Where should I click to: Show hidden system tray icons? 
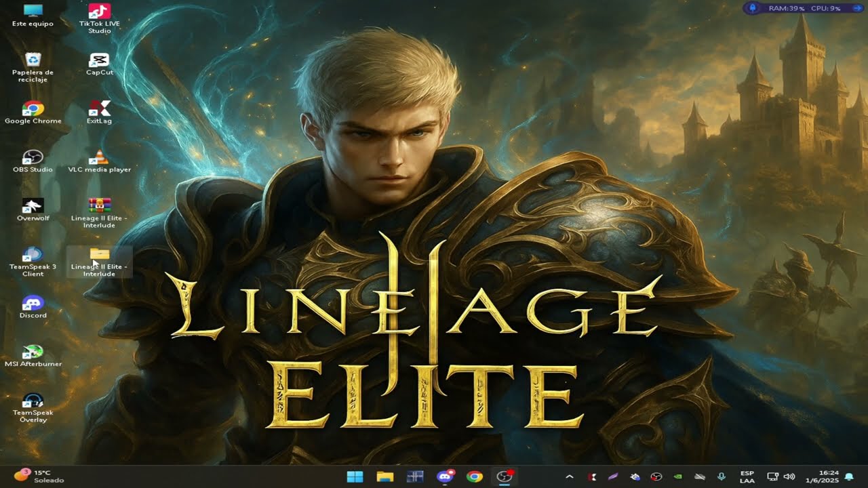[x=569, y=476]
